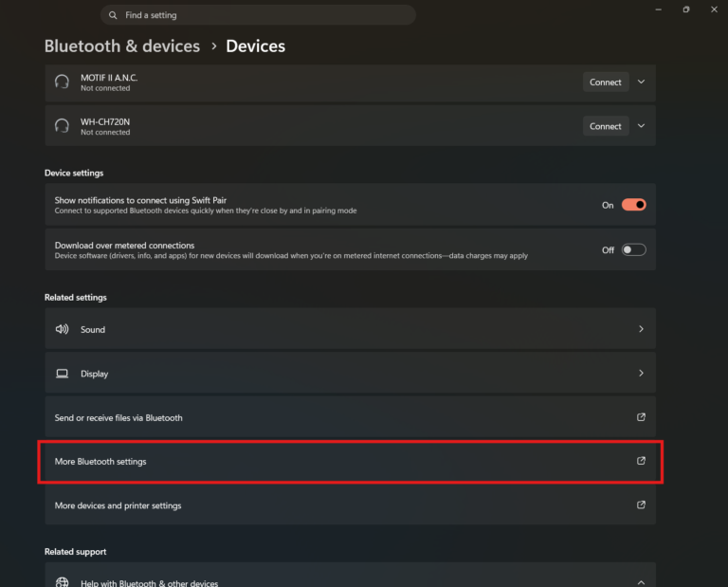Close the Settings window
The width and height of the screenshot is (728, 587).
click(x=714, y=9)
